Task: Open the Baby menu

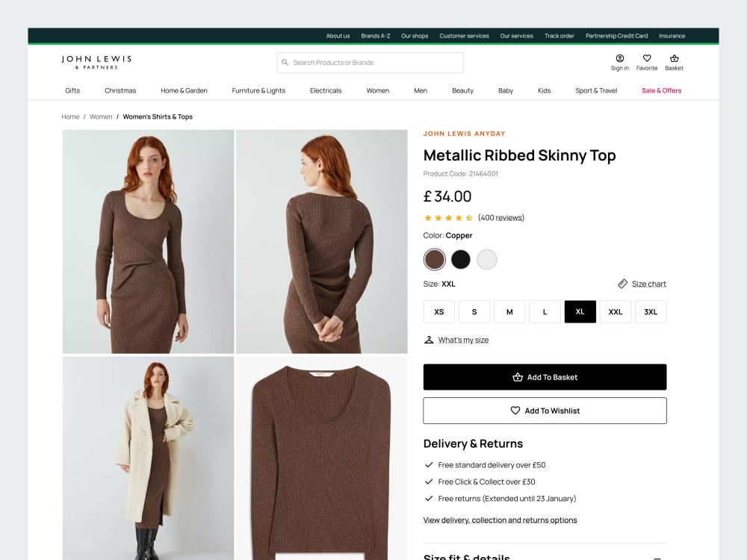Action: (506, 90)
